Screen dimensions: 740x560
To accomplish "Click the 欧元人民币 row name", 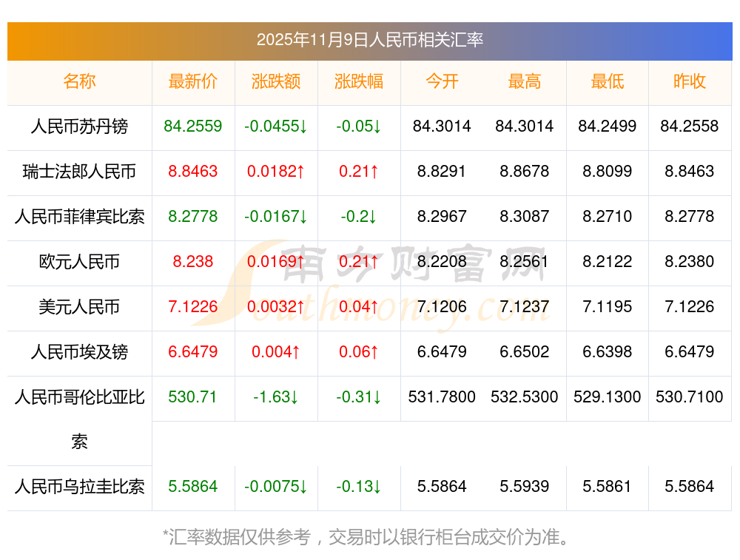I will (79, 262).
